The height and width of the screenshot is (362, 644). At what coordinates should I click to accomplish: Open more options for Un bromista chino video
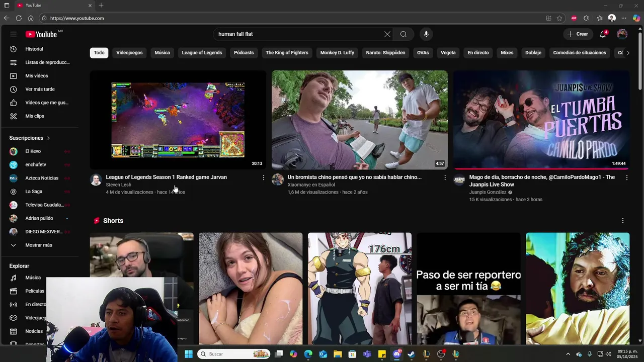pos(445,177)
